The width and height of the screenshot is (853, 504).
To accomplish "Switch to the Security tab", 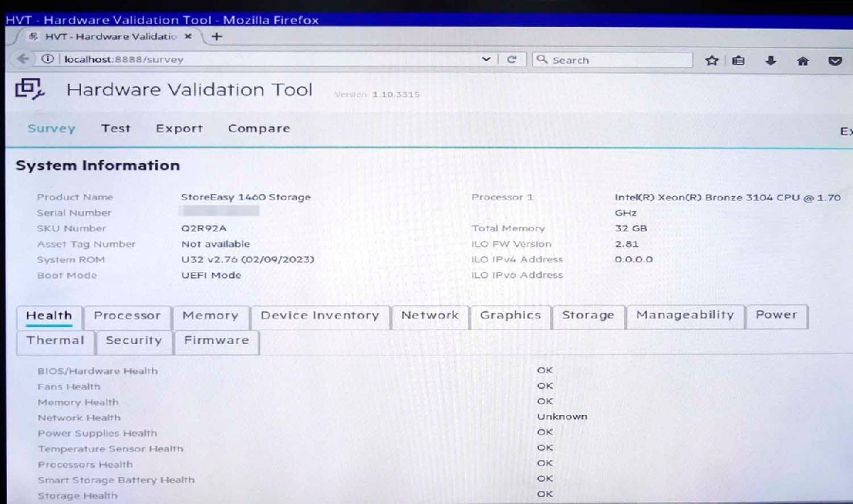I will tap(134, 341).
